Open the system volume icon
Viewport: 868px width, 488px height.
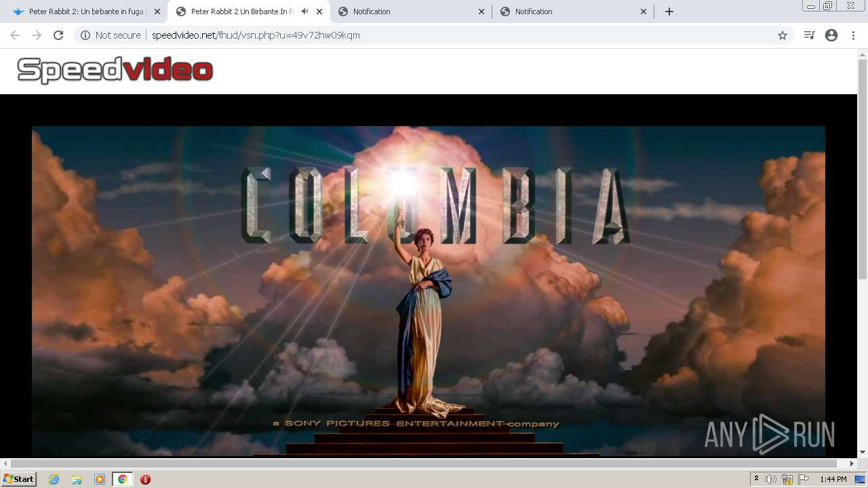point(771,479)
